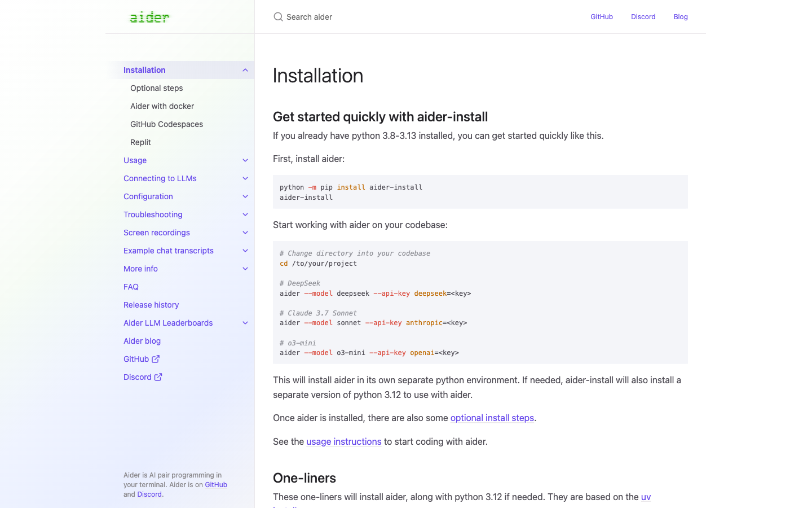This screenshot has height=508, width=812.
Task: Collapse the Installation section chevron
Action: coord(245,70)
